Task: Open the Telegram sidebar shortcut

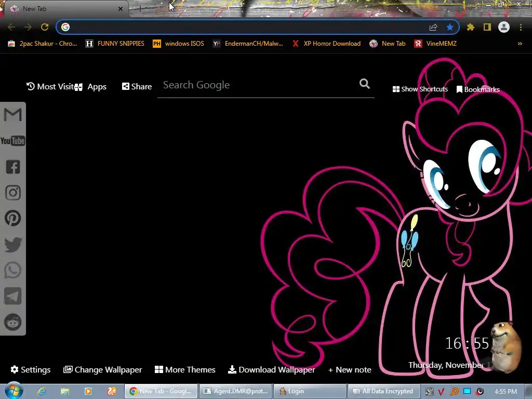Action: tap(13, 296)
